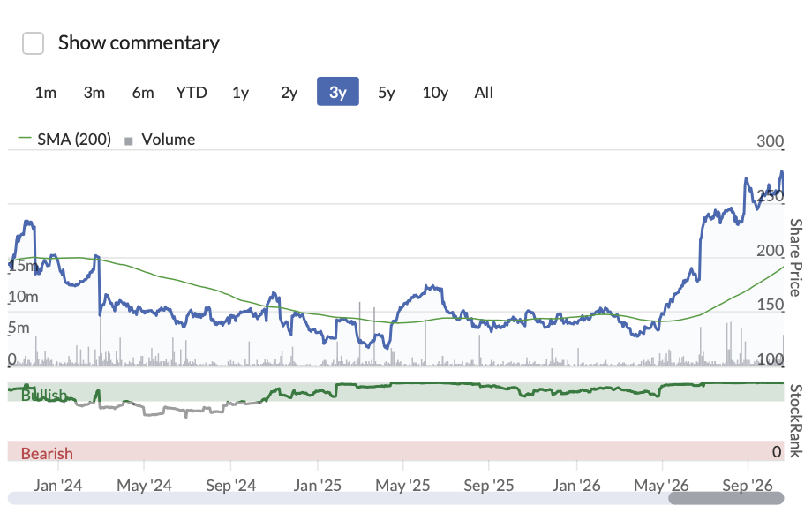
Task: Switch to the 2y range
Action: pyautogui.click(x=289, y=92)
